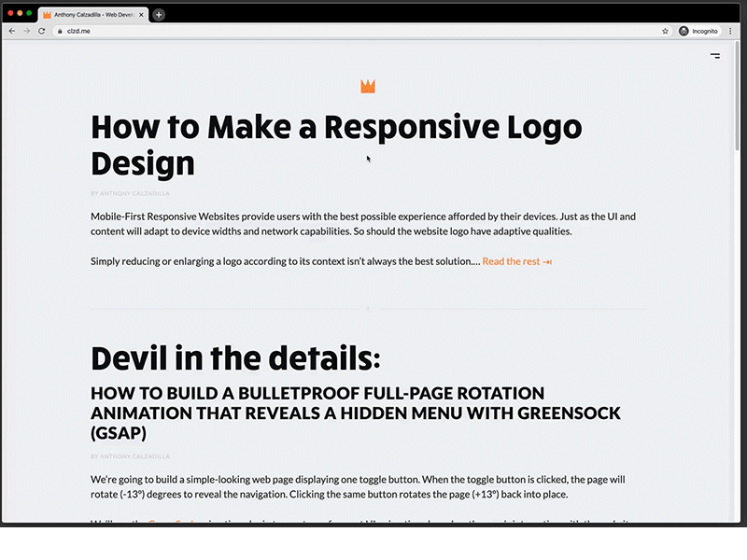Click first 'By Anthony Calzadilla' byline
This screenshot has height=560, width=747.
130,193
